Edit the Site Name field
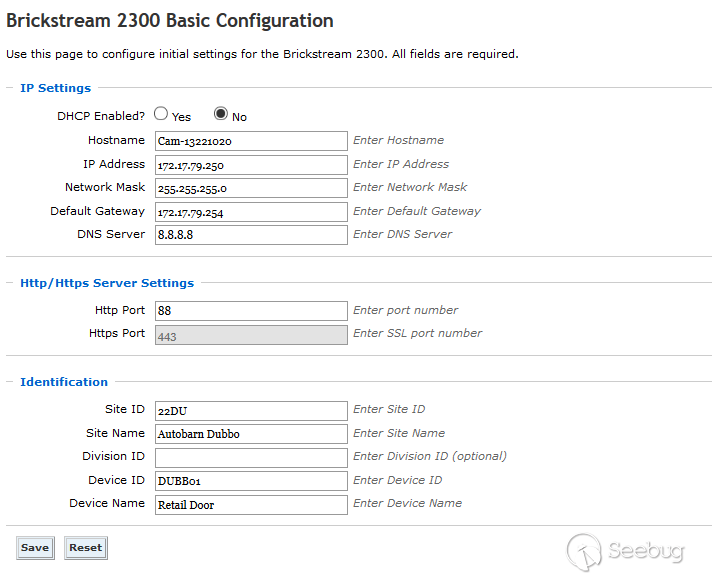Image resolution: width=712 pixels, height=579 pixels. point(251,434)
